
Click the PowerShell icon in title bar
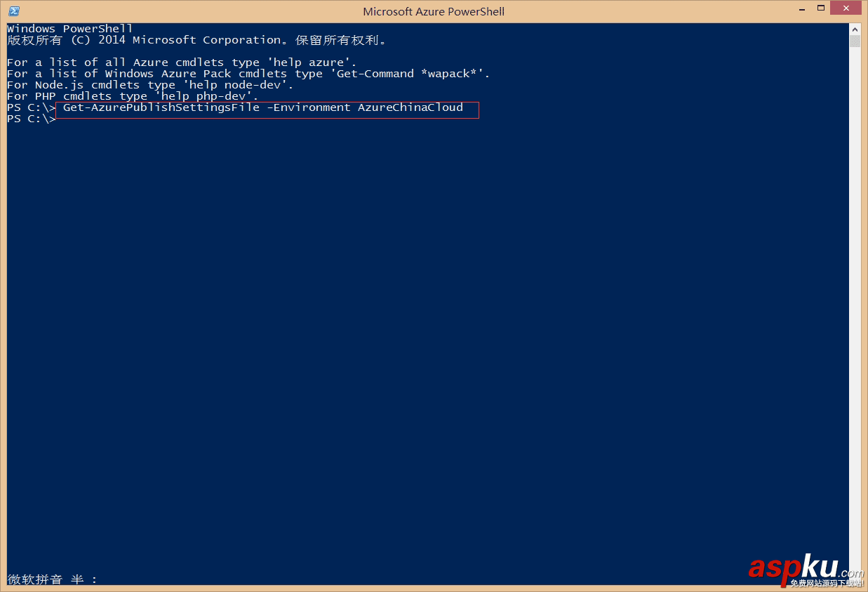pyautogui.click(x=14, y=11)
